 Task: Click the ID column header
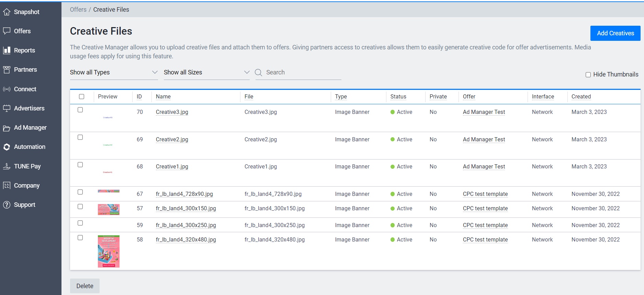pos(139,97)
